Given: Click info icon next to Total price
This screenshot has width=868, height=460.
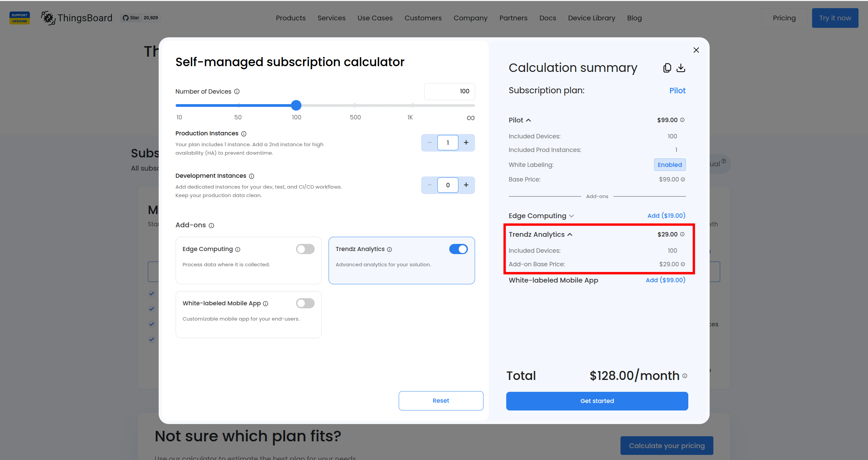Looking at the screenshot, I should coord(685,376).
